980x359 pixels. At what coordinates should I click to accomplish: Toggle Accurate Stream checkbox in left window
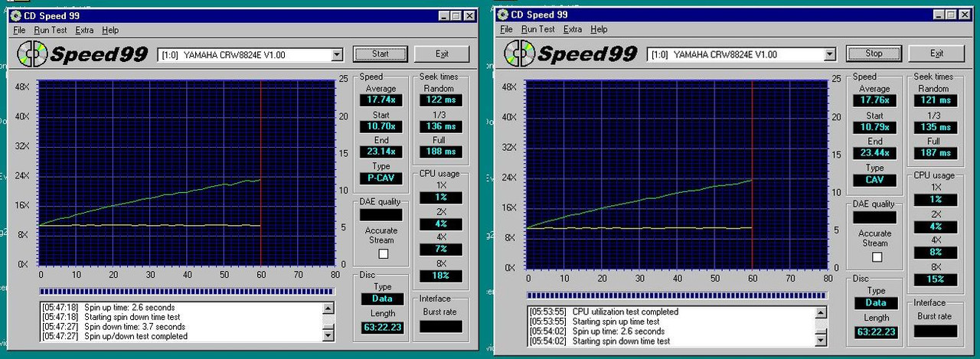(384, 253)
